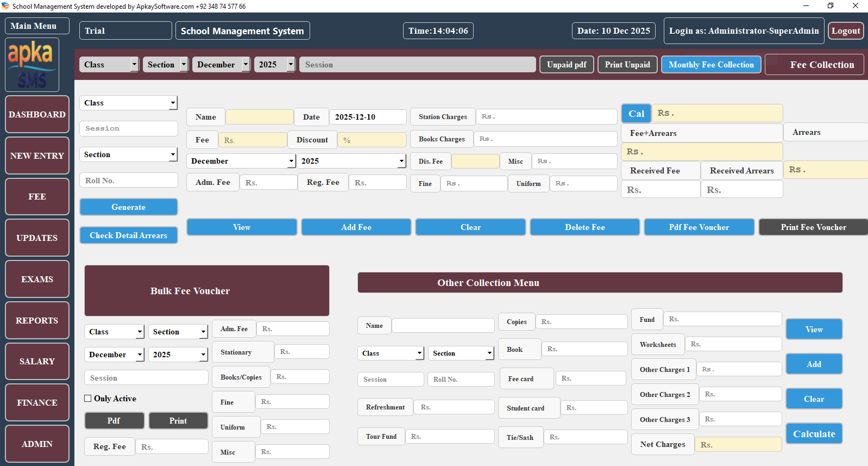
Task: Open the Section dropdown above Roll No.
Action: [x=129, y=154]
